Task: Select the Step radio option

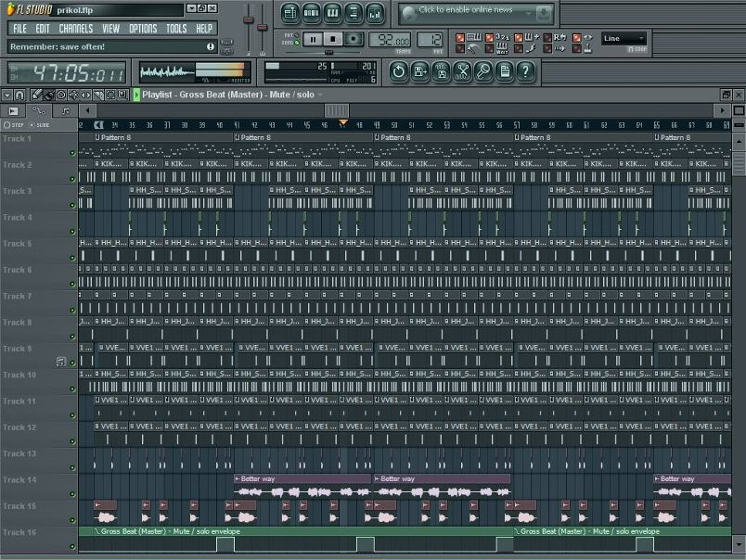Action: pos(6,124)
